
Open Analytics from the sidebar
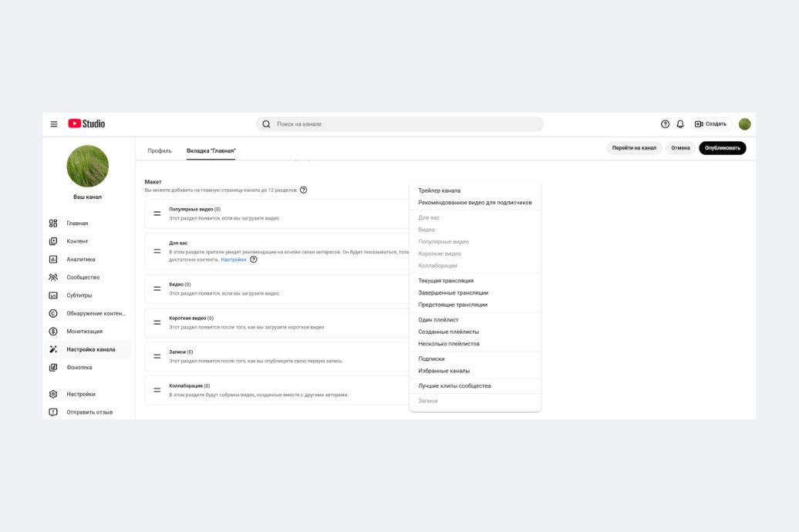point(80,259)
